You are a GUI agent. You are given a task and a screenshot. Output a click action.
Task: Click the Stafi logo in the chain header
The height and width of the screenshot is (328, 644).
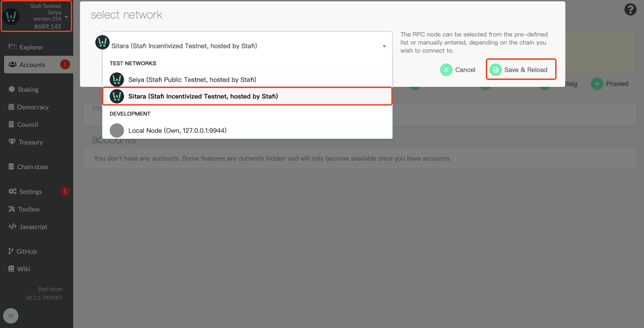[x=11, y=16]
